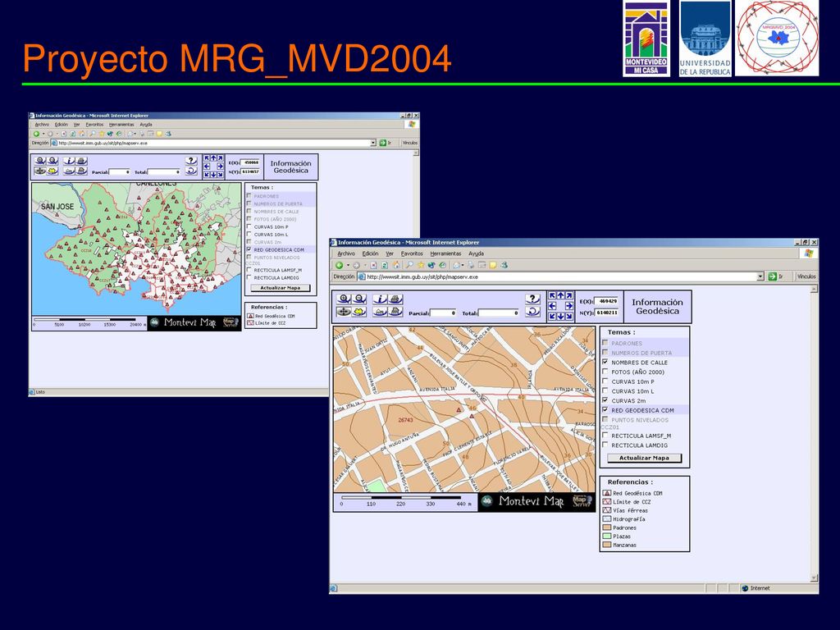Viewport: 840px width, 630px height.
Task: Open Herramientas menu in back window
Action: coord(121,125)
